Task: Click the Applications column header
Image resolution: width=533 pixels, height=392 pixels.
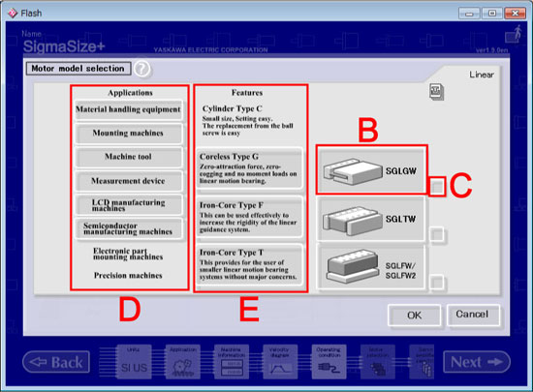Action: [x=130, y=93]
